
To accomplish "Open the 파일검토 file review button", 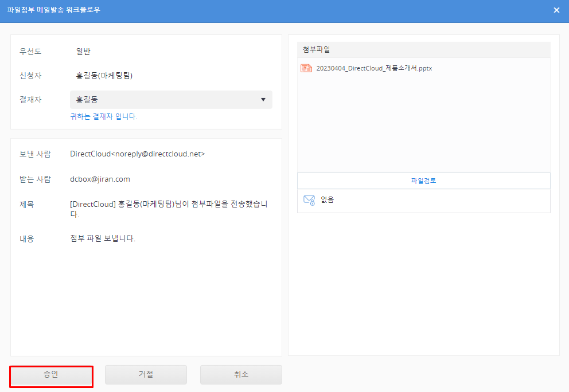I will click(423, 181).
